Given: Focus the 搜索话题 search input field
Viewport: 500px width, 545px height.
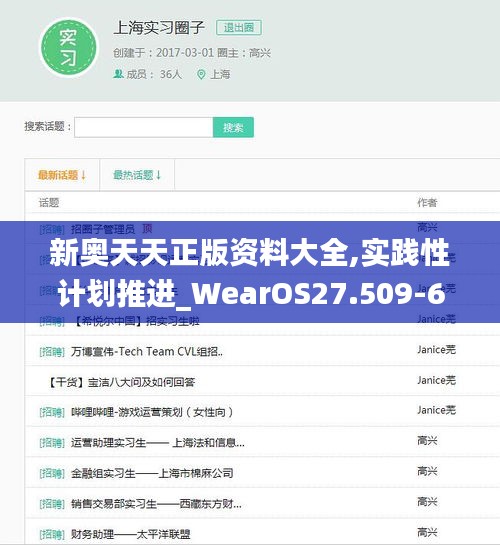Looking at the screenshot, I should pyautogui.click(x=144, y=127).
